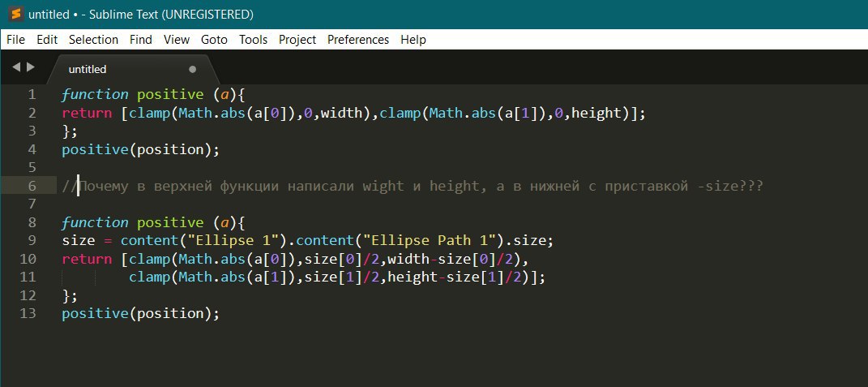Click line number 5 in gutter
This screenshot has width=868, height=387.
[32, 167]
